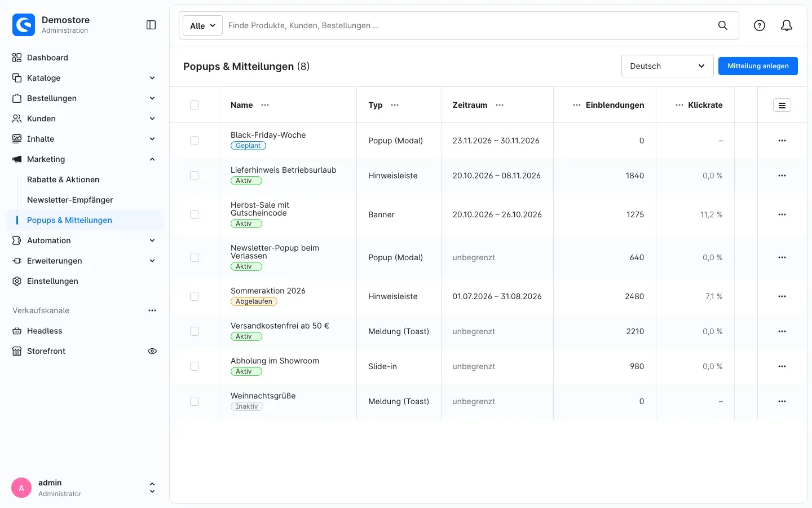
Task: Collapse the sidebar with the panel icon
Action: (x=151, y=25)
